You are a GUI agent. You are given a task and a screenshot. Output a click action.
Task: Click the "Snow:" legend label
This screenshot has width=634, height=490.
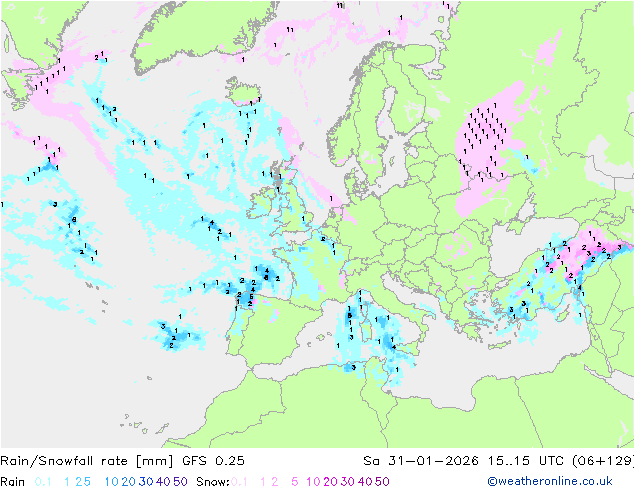tap(213, 482)
